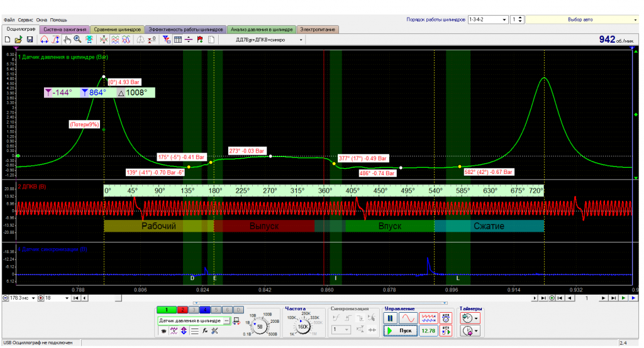644x348 pixels.
Task: Click the red-blue sine waves toolbar icon
Action: click(x=126, y=40)
